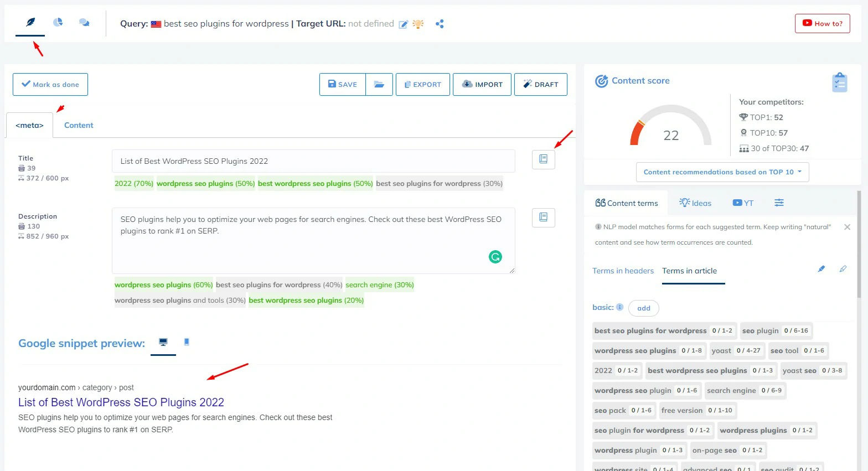Switch to the Content tab
Image resolution: width=868 pixels, height=471 pixels.
(79, 125)
